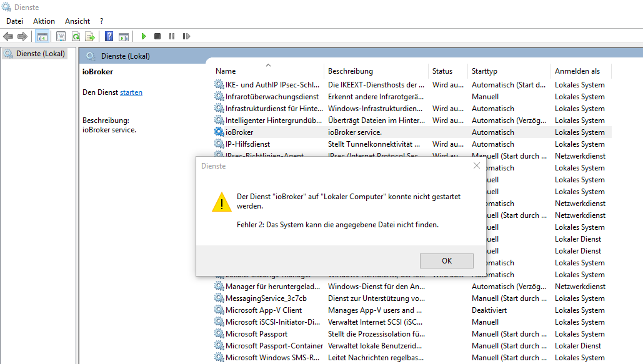Click 'Verwaltet Internet SCSI (iSC...' description

coord(375,322)
